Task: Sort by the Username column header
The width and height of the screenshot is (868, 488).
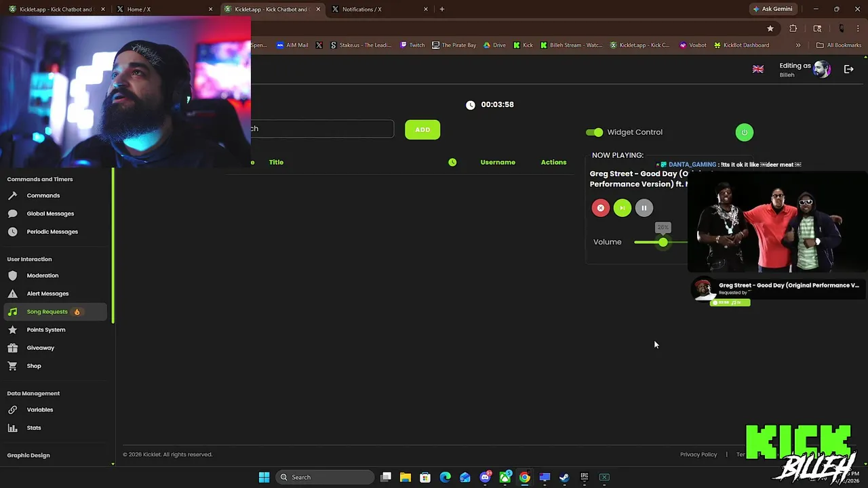Action: (x=498, y=162)
